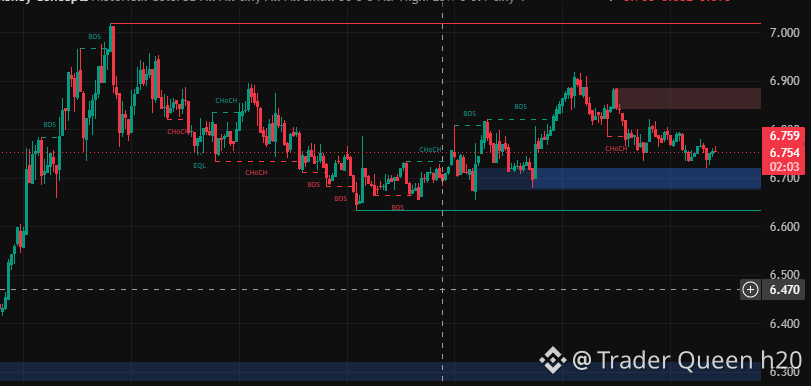Click the plus icon beside 6.470
This screenshot has height=386, width=811.
[x=750, y=289]
